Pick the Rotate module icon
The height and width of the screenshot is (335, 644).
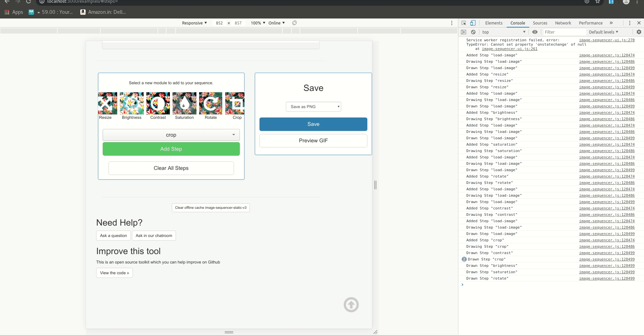click(x=211, y=103)
